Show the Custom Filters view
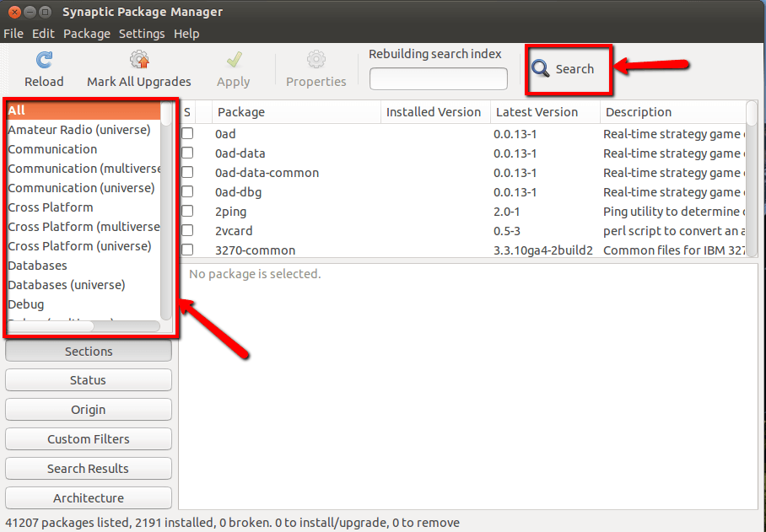Image resolution: width=766 pixels, height=532 pixels. [x=89, y=439]
